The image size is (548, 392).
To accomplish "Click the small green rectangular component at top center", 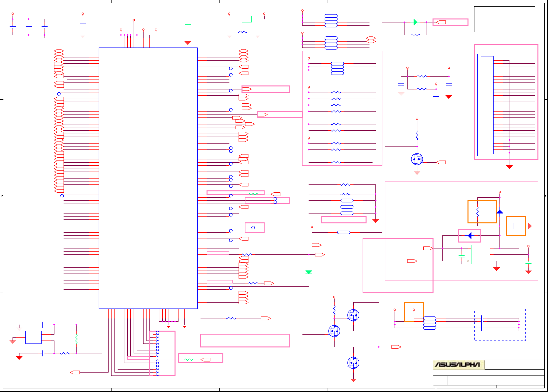I will (x=247, y=19).
